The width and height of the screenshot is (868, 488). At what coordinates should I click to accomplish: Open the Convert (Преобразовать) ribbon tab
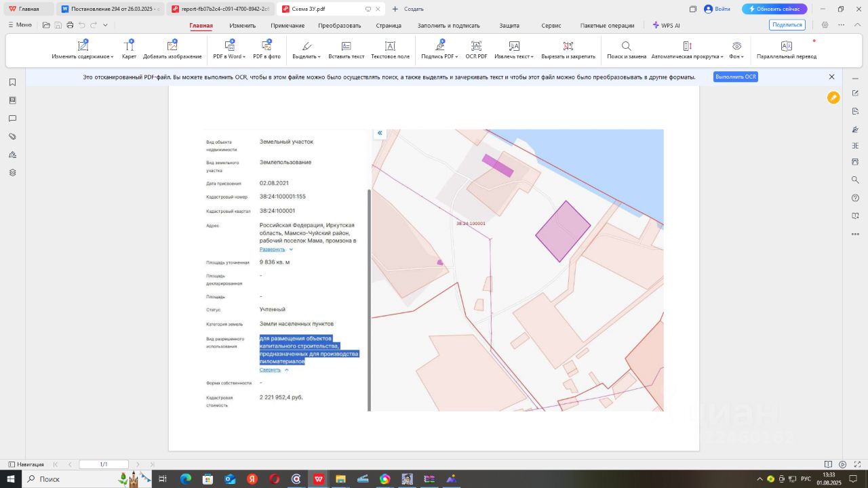coord(339,25)
